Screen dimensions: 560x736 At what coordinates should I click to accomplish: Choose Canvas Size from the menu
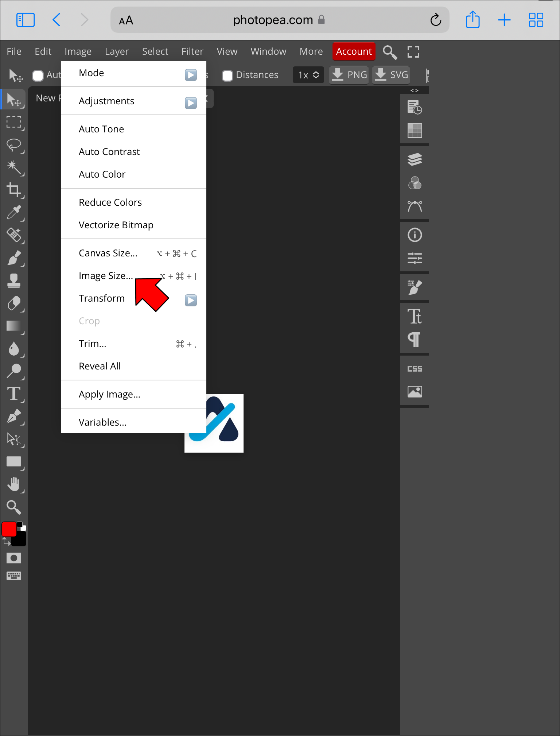coord(134,253)
